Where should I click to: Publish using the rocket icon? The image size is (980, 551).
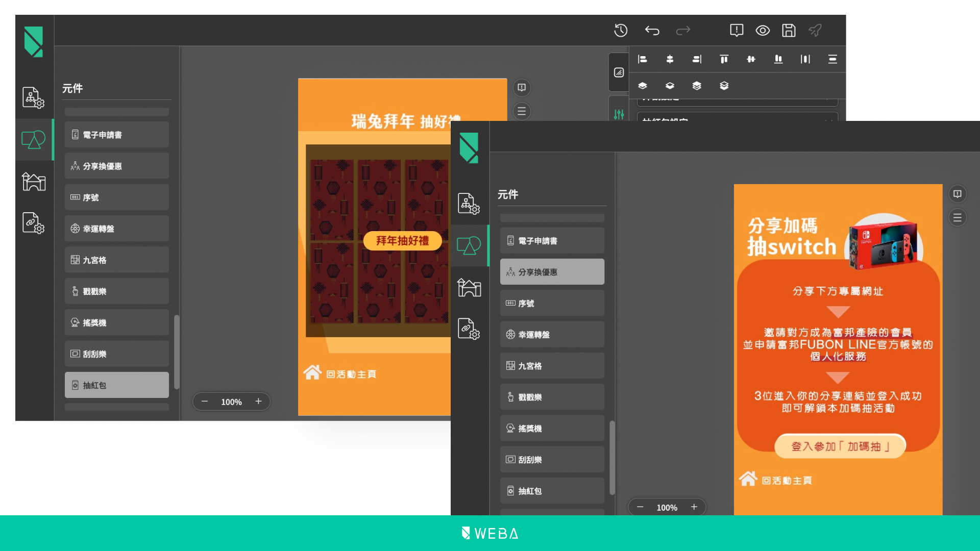click(x=815, y=31)
